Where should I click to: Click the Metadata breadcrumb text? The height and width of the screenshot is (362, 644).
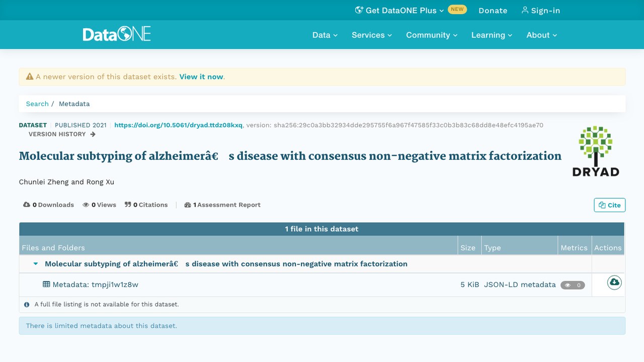[74, 104]
